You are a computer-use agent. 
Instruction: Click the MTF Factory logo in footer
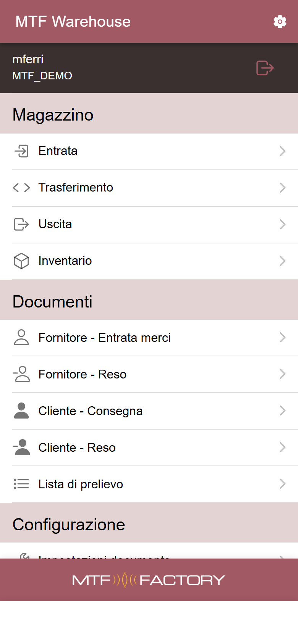[149, 580]
